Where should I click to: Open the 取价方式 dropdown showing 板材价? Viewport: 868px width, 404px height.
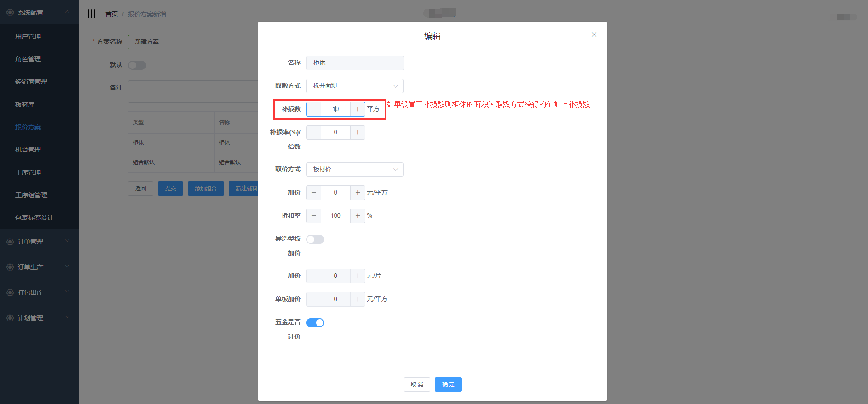point(355,170)
